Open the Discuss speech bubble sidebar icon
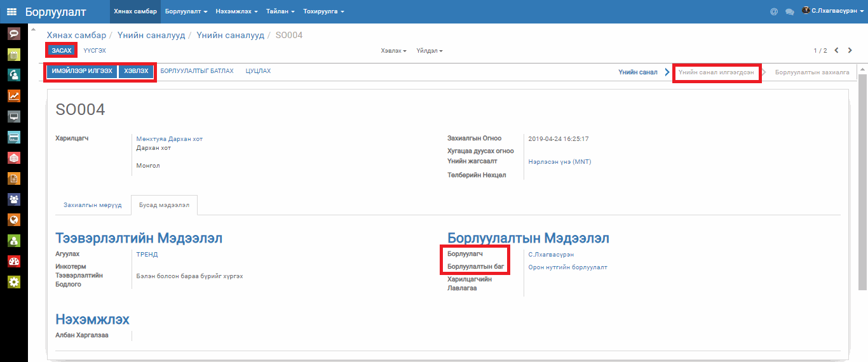 pyautogui.click(x=13, y=34)
